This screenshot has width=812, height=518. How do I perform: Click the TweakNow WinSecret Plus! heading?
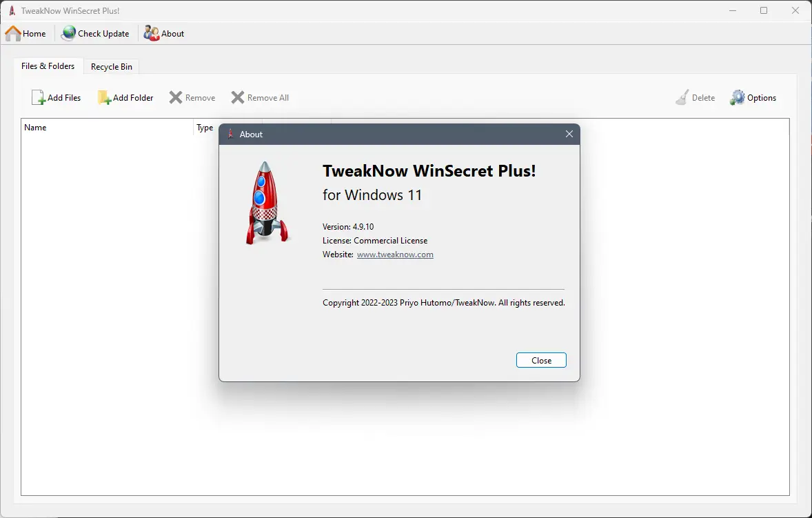coord(429,171)
